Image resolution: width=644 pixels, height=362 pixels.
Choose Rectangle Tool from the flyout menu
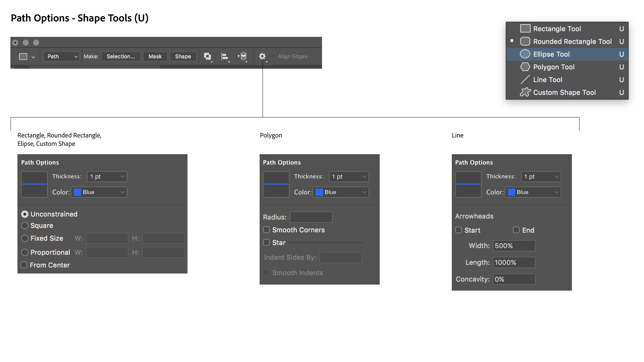coord(557,29)
